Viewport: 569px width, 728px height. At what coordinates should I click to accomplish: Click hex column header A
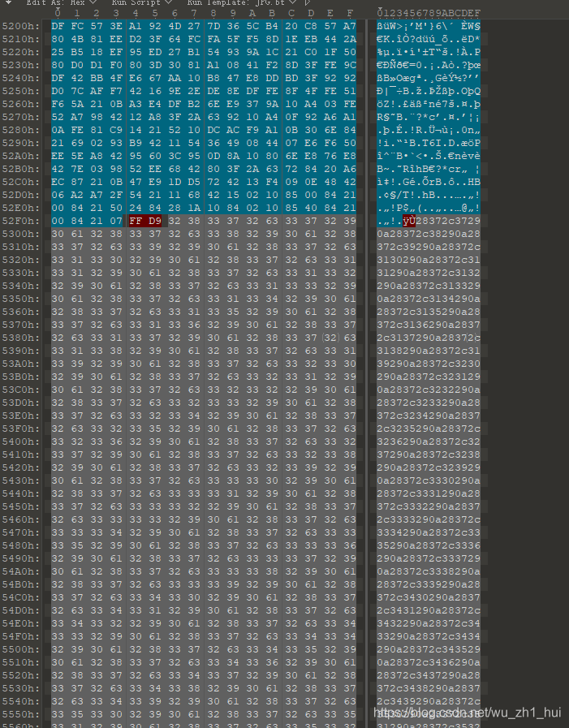click(x=252, y=13)
